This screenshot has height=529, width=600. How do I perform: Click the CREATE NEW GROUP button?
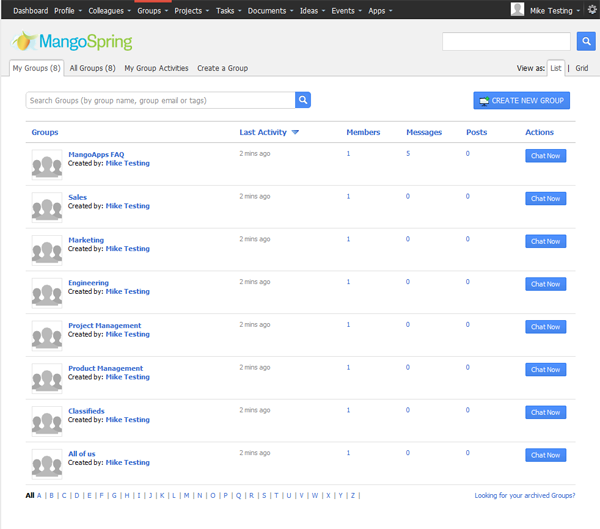coord(521,100)
